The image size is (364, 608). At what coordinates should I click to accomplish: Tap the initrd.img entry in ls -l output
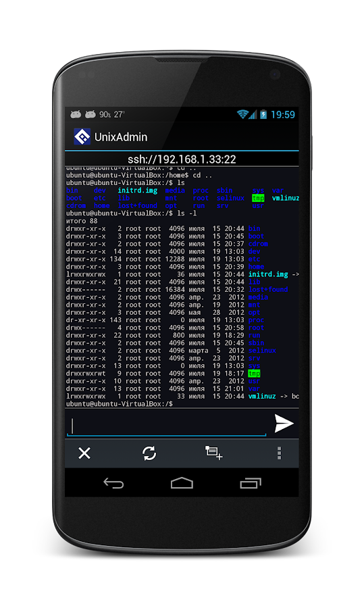tap(268, 274)
